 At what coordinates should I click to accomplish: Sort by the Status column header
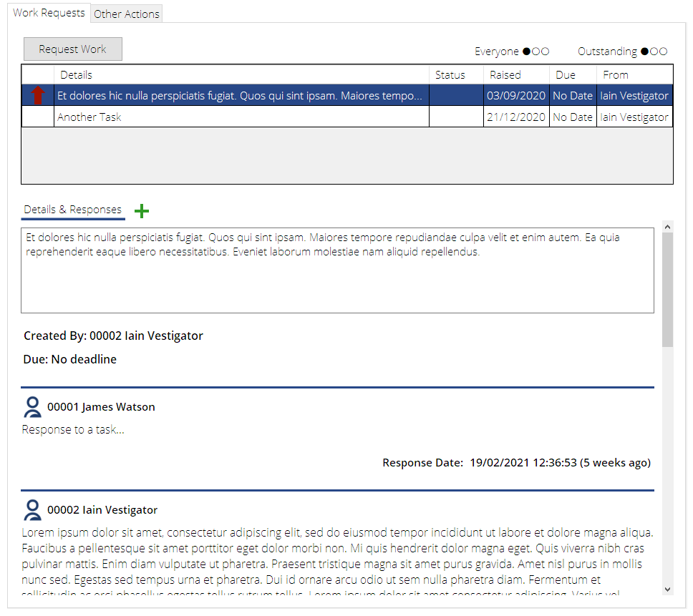click(450, 74)
